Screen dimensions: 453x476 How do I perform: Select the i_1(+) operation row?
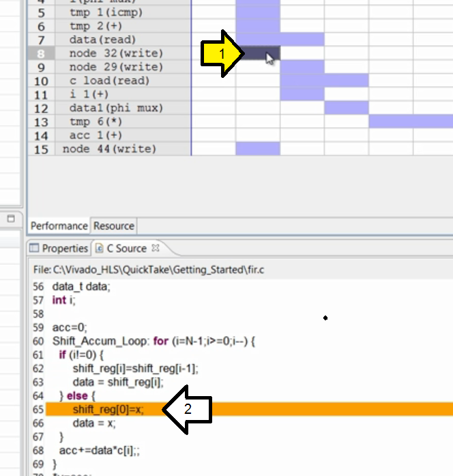pos(89,94)
